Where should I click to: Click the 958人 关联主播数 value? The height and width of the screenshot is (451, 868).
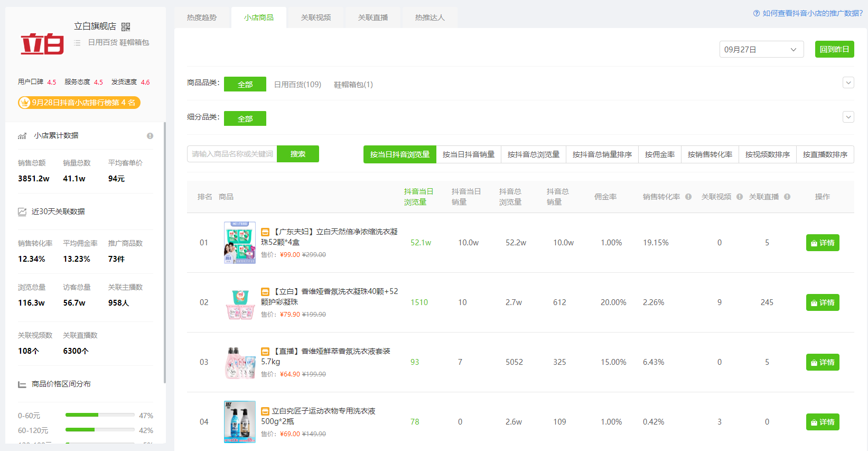click(118, 303)
